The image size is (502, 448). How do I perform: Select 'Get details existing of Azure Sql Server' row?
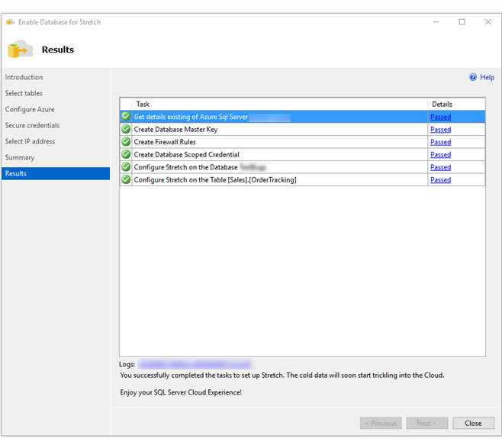[x=303, y=117]
